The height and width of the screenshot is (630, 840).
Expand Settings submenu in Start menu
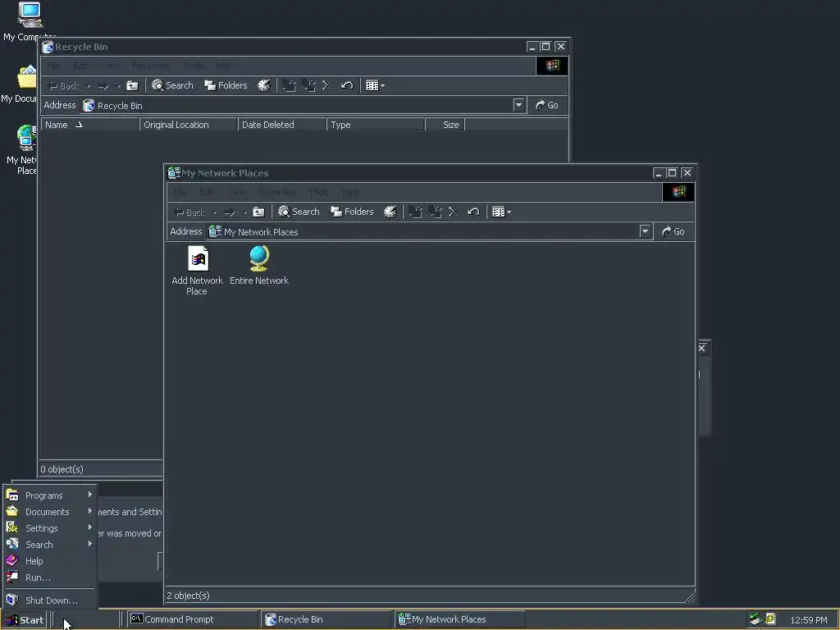click(x=50, y=528)
